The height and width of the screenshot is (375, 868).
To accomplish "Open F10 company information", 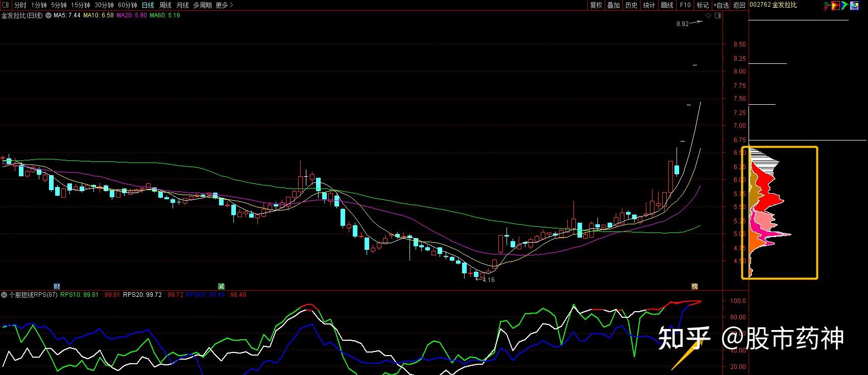I will click(685, 5).
